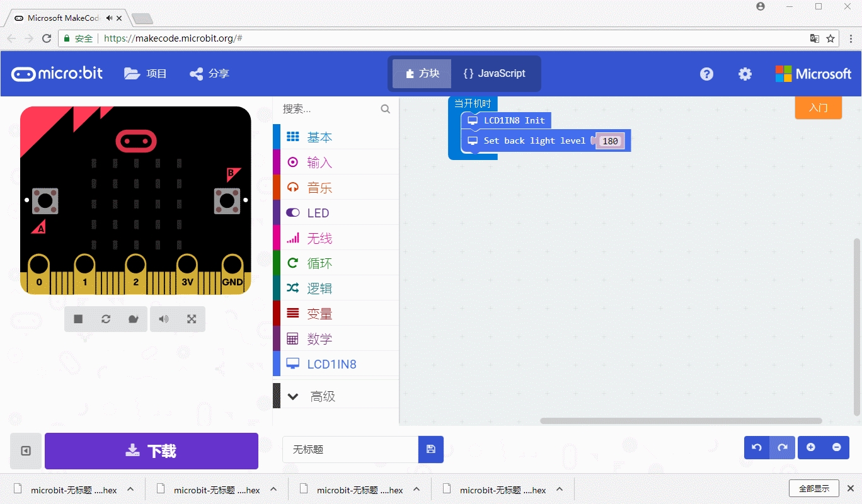Mute the simulator audio
This screenshot has width=862, height=504.
click(164, 319)
